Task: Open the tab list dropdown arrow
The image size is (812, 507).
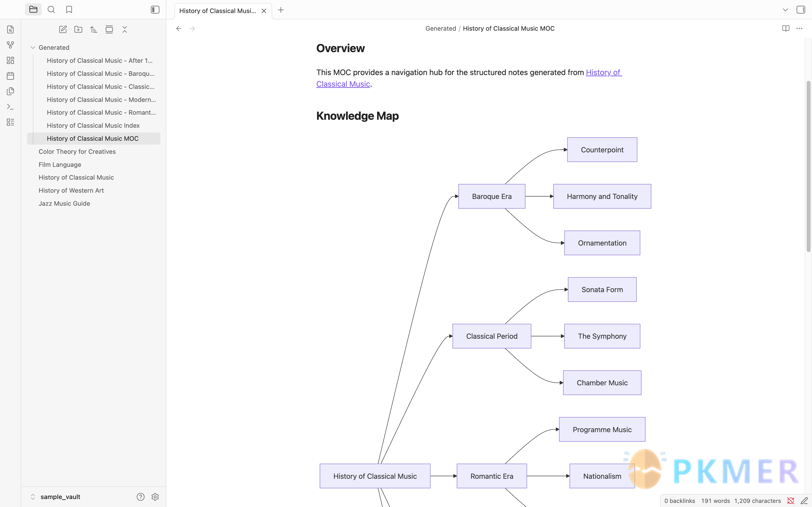Action: pyautogui.click(x=785, y=10)
